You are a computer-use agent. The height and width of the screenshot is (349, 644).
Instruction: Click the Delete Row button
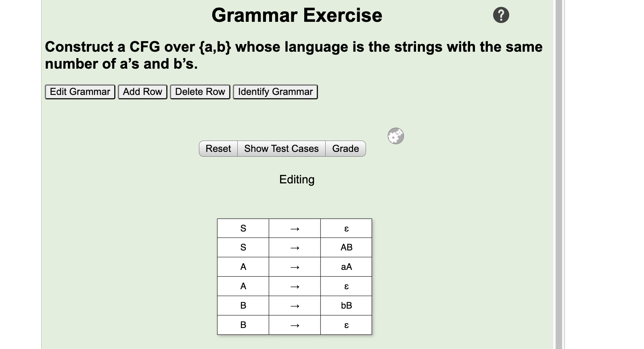(200, 92)
